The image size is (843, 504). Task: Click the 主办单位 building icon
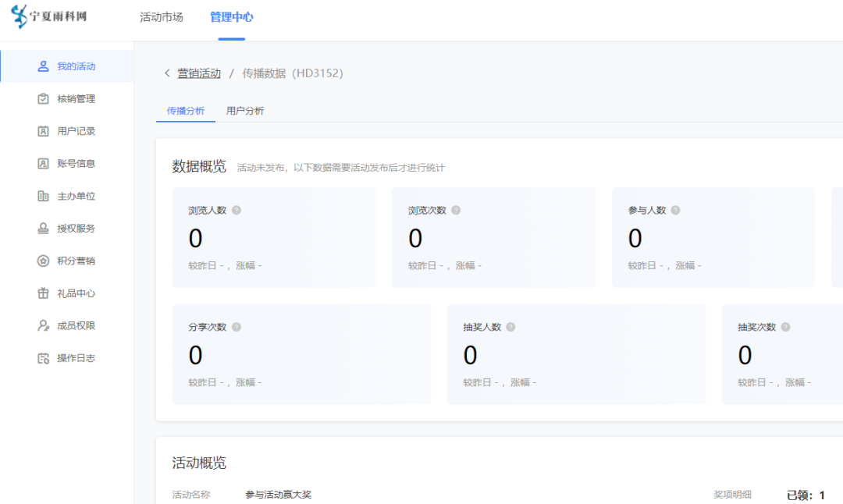[x=43, y=196]
